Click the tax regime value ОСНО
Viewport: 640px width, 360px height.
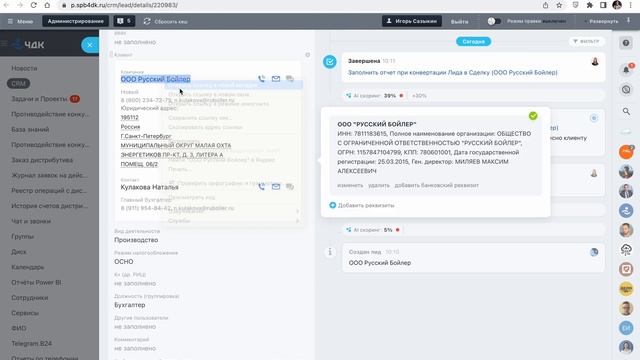[x=124, y=262]
